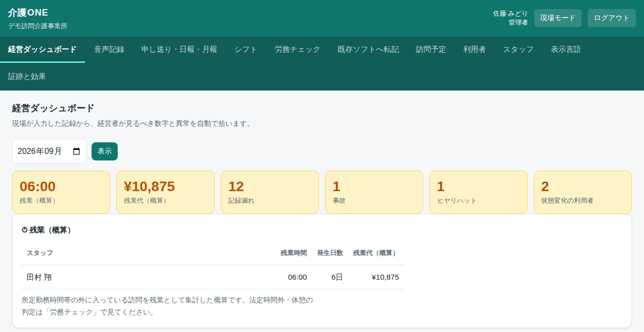
Task: Open the 証跡と効果 tab
Action: click(x=27, y=76)
